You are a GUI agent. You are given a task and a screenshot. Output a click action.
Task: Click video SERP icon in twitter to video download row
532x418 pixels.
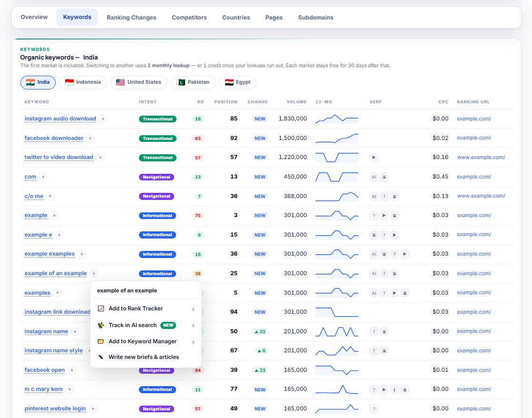(x=374, y=158)
